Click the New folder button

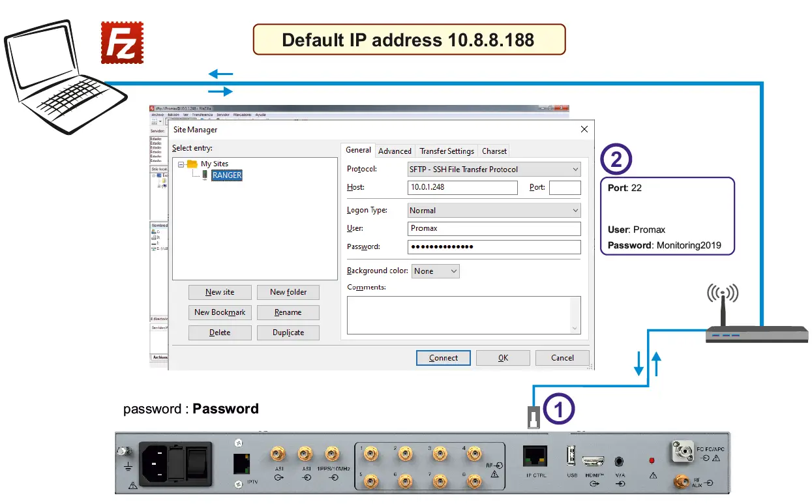click(x=288, y=292)
